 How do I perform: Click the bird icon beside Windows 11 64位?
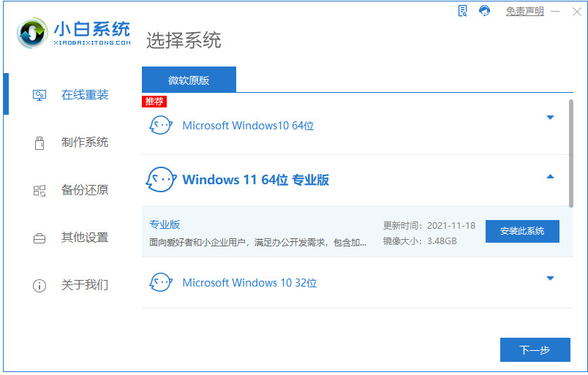[161, 179]
